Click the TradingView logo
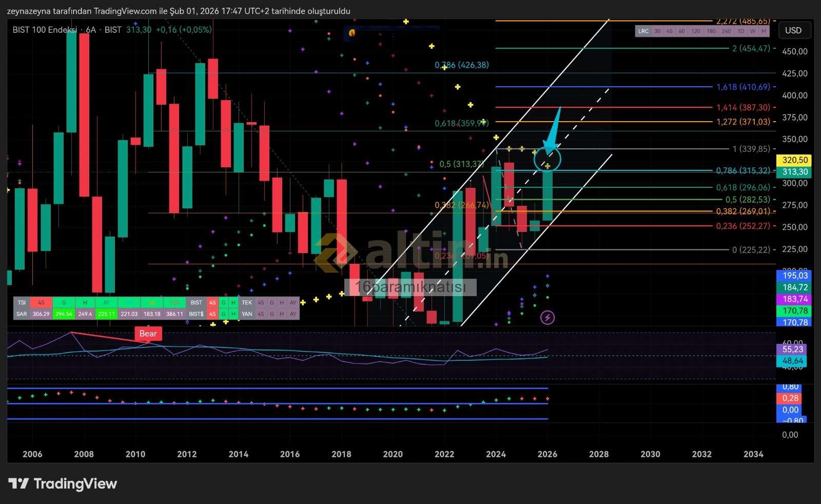Image resolution: width=821 pixels, height=504 pixels. (x=63, y=483)
